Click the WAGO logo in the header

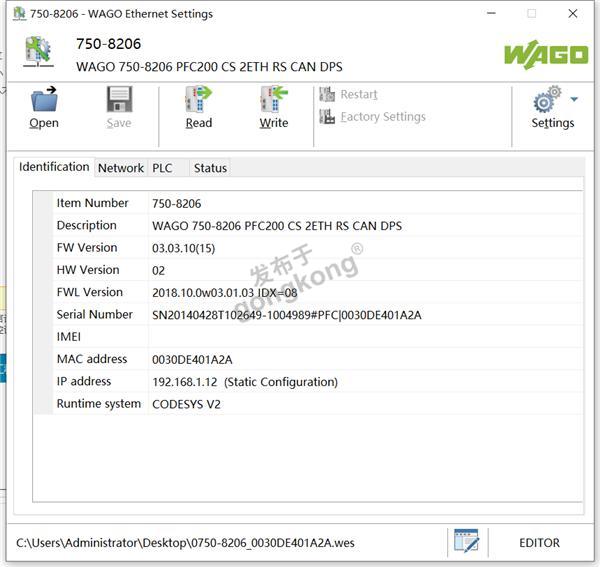click(x=546, y=55)
